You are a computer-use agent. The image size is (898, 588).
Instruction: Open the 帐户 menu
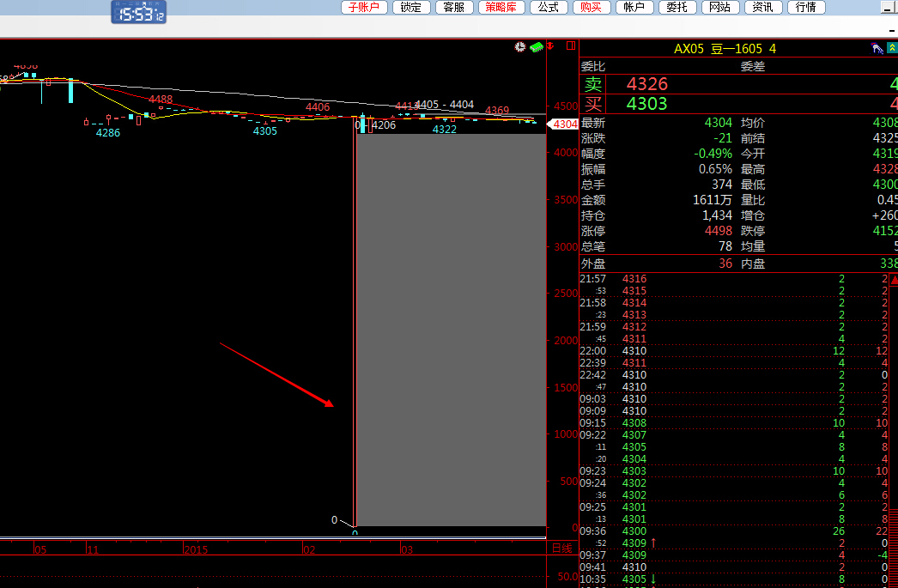tap(634, 7)
